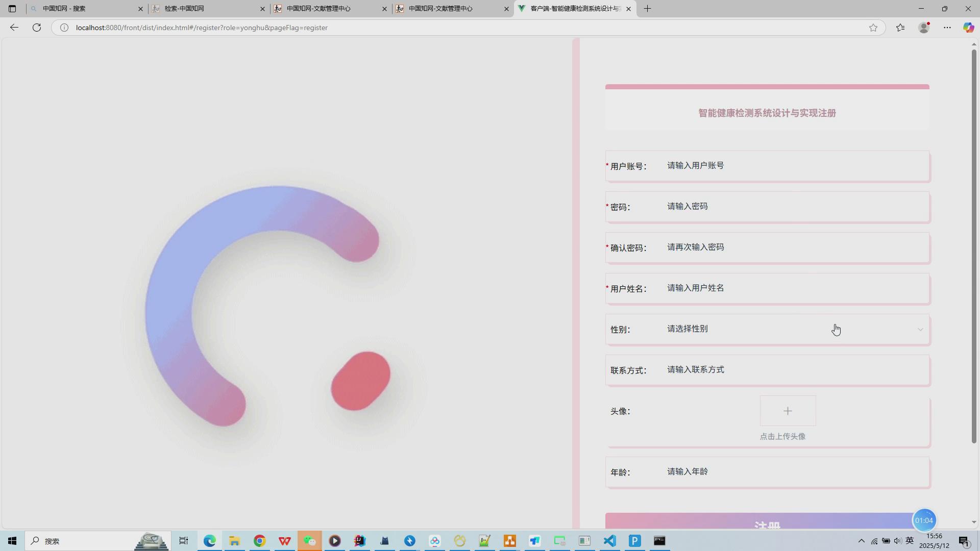Toggle the favorites star in the address bar
This screenshot has height=551, width=980.
(874, 28)
